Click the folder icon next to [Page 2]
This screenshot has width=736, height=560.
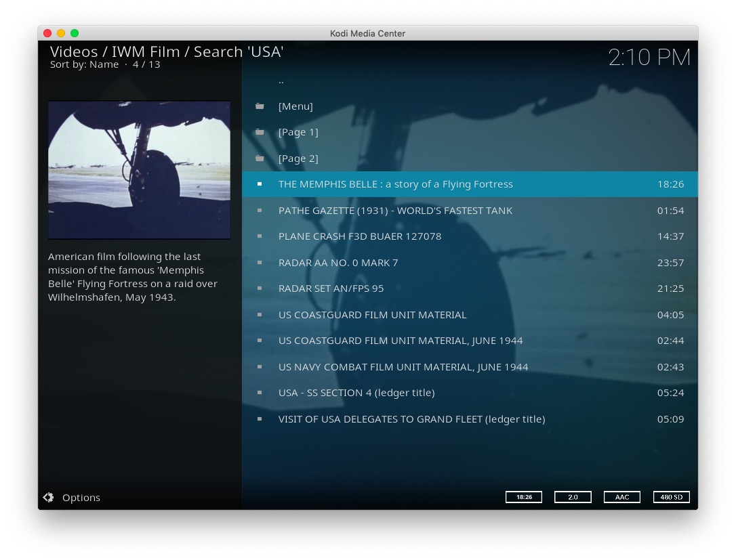(x=260, y=158)
